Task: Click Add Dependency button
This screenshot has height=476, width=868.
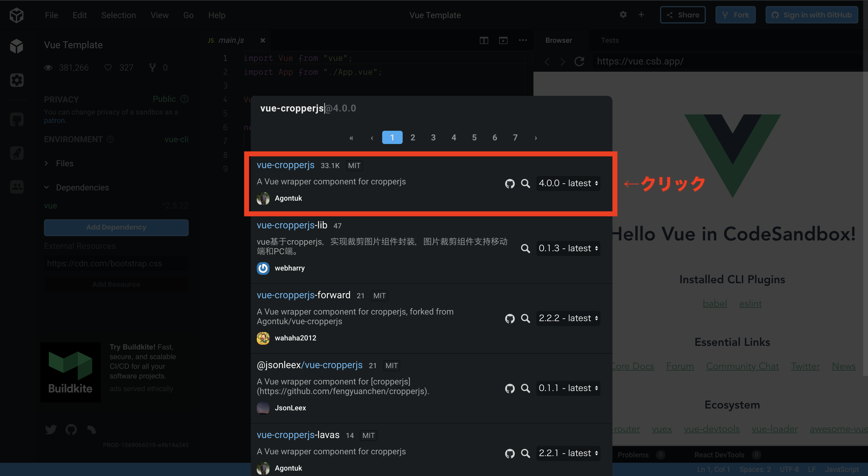Action: coord(116,227)
